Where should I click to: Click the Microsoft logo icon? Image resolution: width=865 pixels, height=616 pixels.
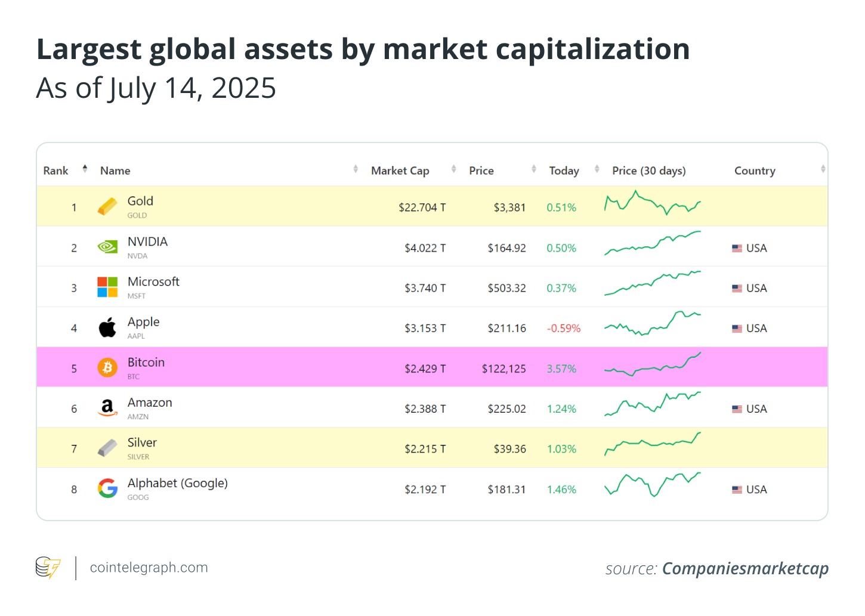tap(107, 287)
